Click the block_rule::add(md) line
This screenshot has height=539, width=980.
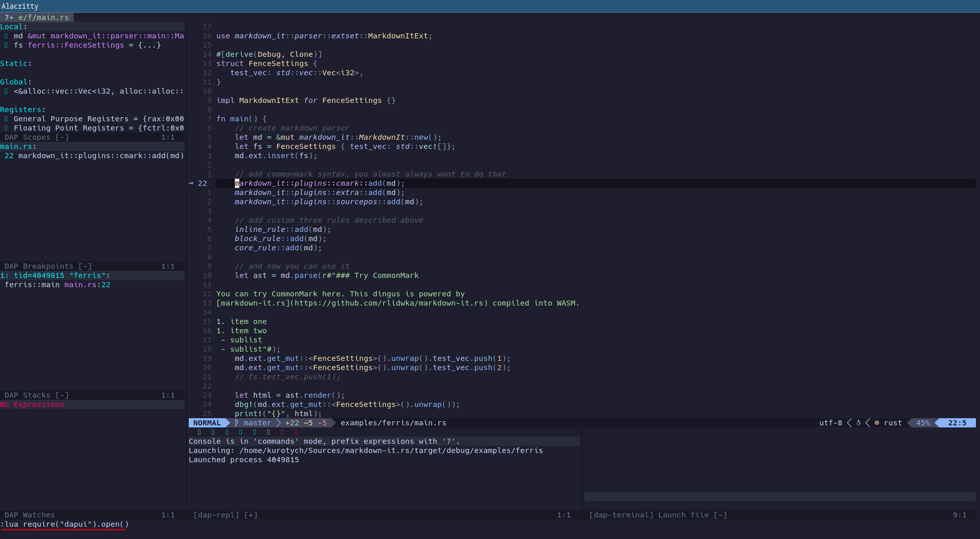click(x=280, y=239)
